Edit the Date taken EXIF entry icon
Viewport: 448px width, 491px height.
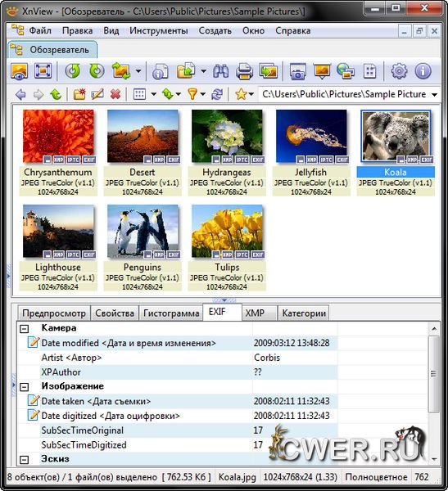coord(34,401)
